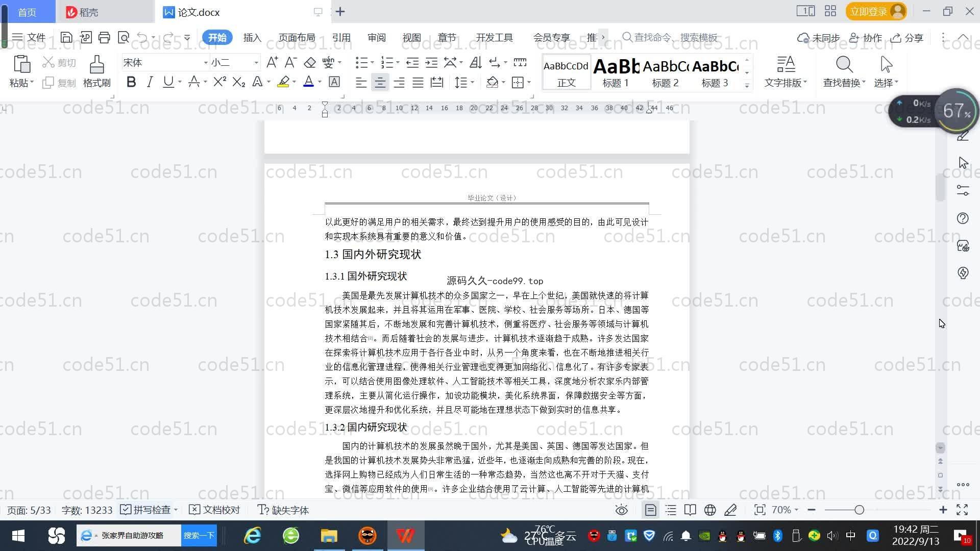This screenshot has width=980, height=551.
Task: Click 缺失字体 in status bar
Action: (x=283, y=510)
